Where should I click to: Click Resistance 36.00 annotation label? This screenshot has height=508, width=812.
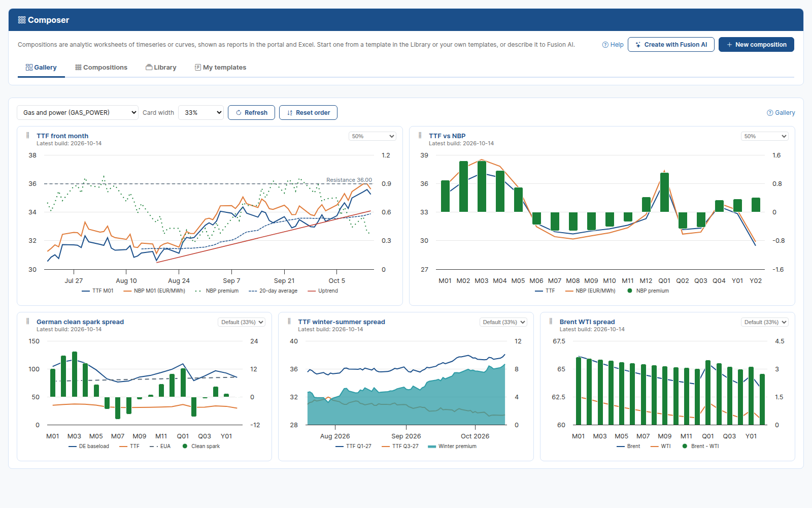coord(349,180)
